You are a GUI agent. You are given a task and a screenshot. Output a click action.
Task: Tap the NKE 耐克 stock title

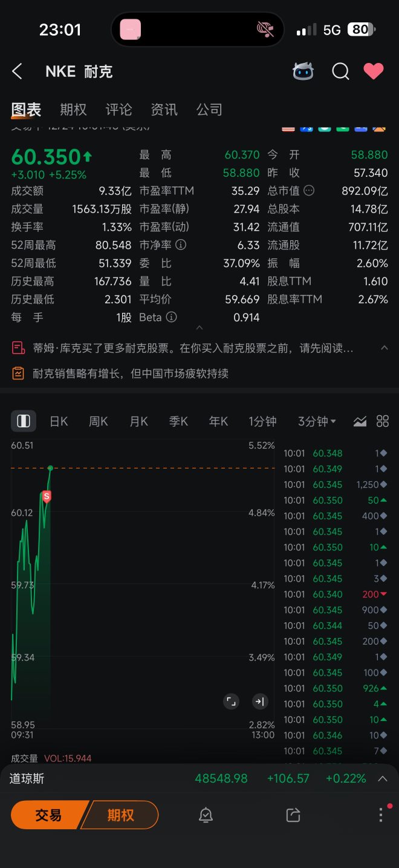79,71
